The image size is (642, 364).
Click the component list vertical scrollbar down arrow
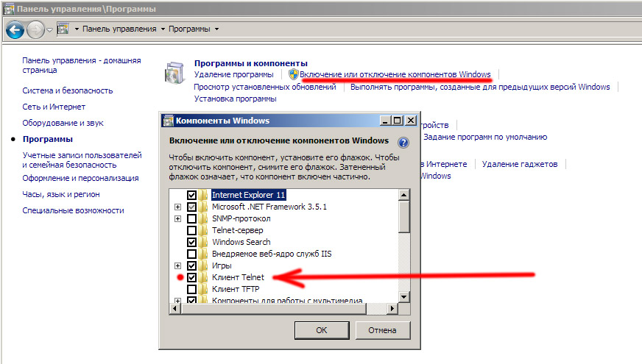tap(403, 296)
